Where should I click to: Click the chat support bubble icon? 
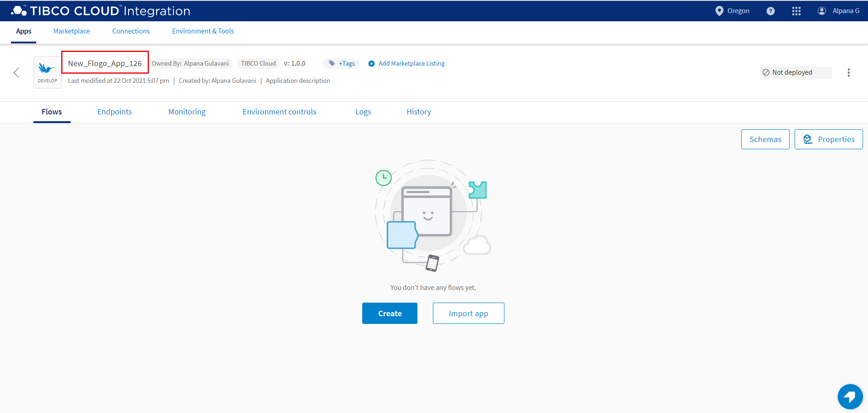click(849, 397)
